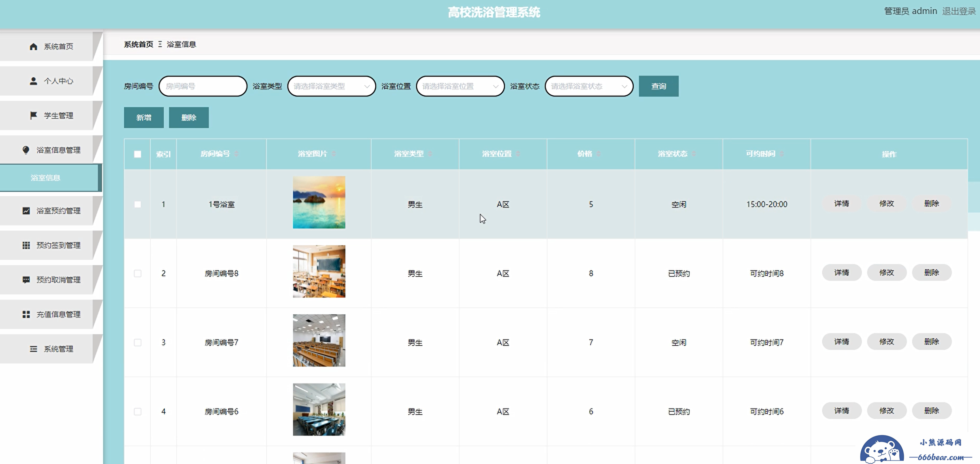980x464 pixels.
Task: View 详情 for 房间编号6
Action: tap(841, 411)
